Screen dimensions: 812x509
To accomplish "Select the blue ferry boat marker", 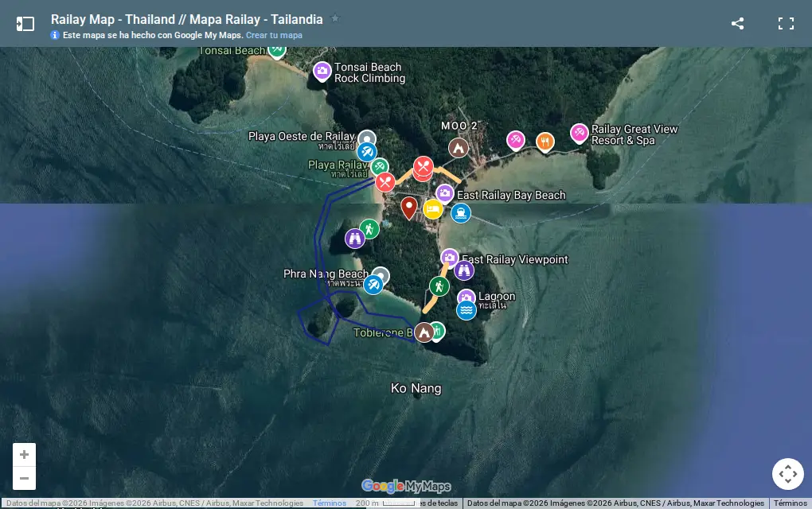I will pos(460,212).
